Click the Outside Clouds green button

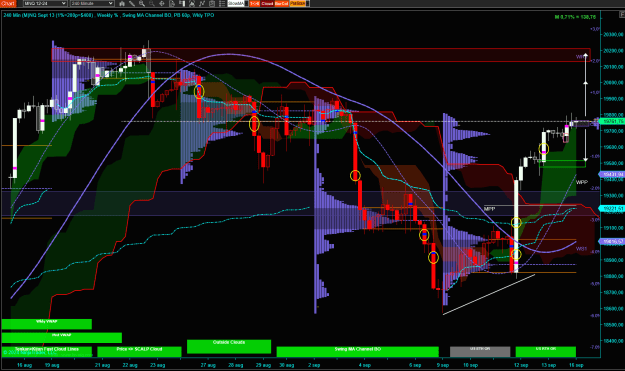click(229, 346)
